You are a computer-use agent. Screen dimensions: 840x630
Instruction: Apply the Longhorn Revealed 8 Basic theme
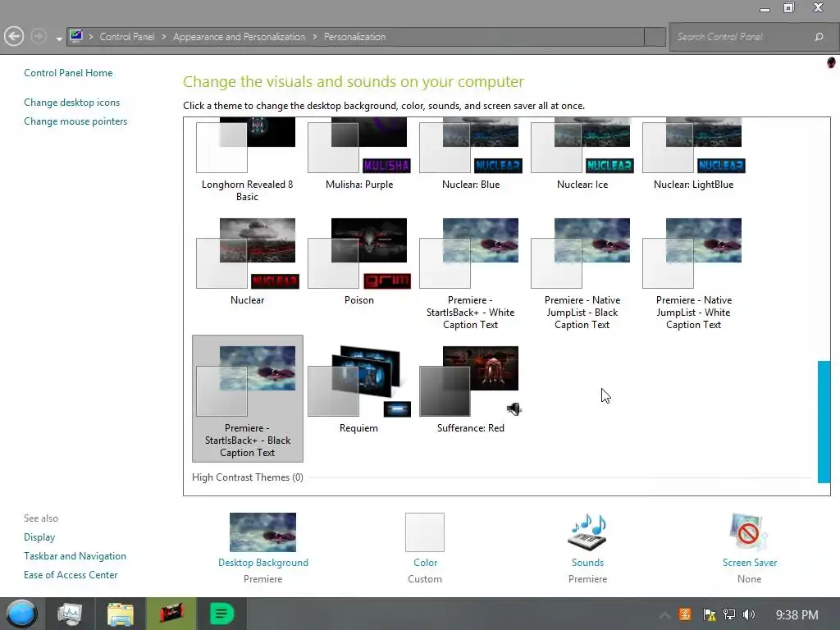(248, 160)
